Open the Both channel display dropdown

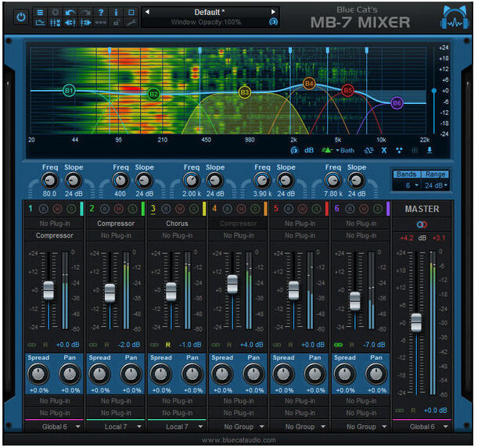[345, 151]
